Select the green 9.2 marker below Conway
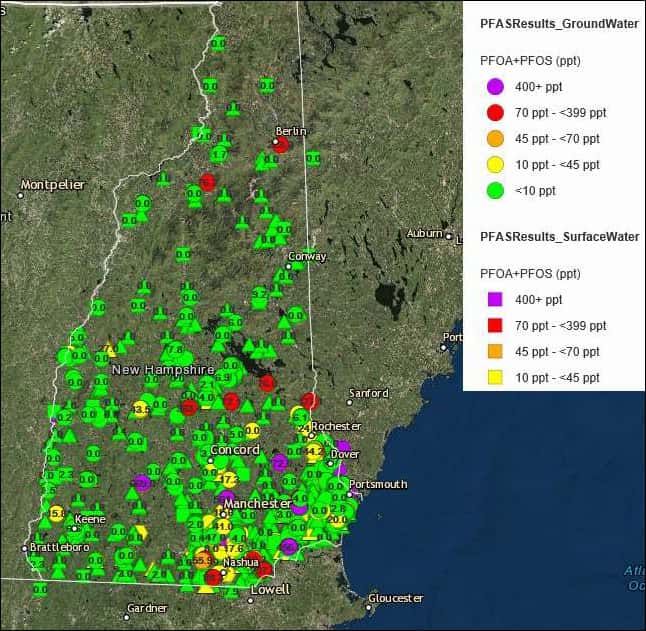This screenshot has width=646, height=631. click(260, 295)
